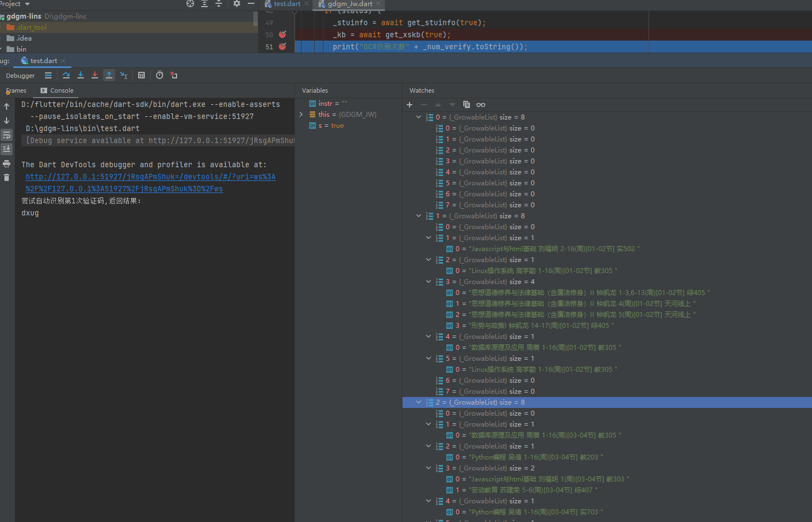The height and width of the screenshot is (522, 812).
Task: Collapse the size 4 sublist under item 1
Action: [429, 282]
